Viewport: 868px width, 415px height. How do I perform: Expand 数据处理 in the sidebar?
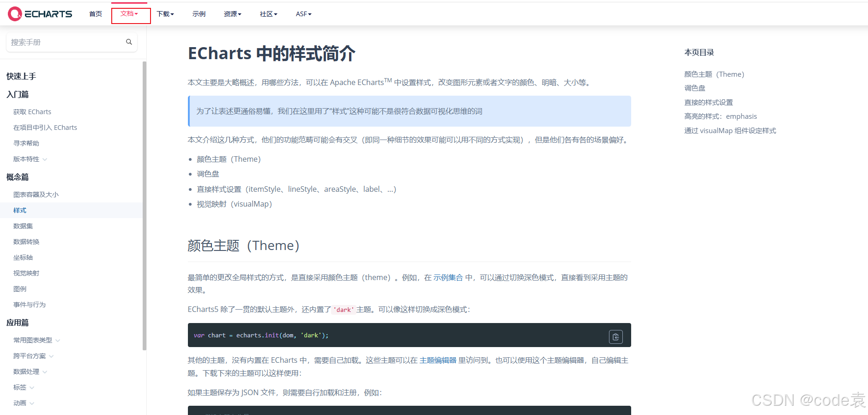point(30,372)
